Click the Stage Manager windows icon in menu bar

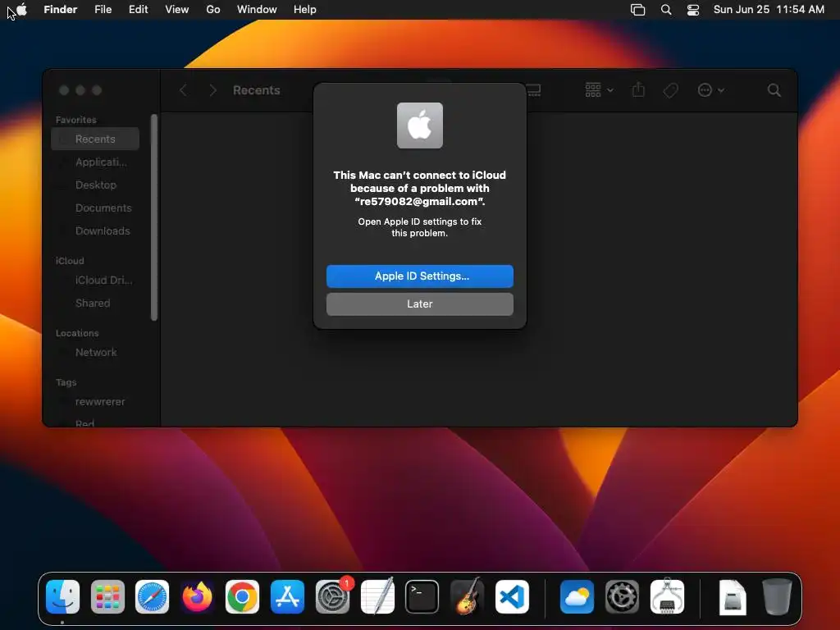(x=637, y=10)
